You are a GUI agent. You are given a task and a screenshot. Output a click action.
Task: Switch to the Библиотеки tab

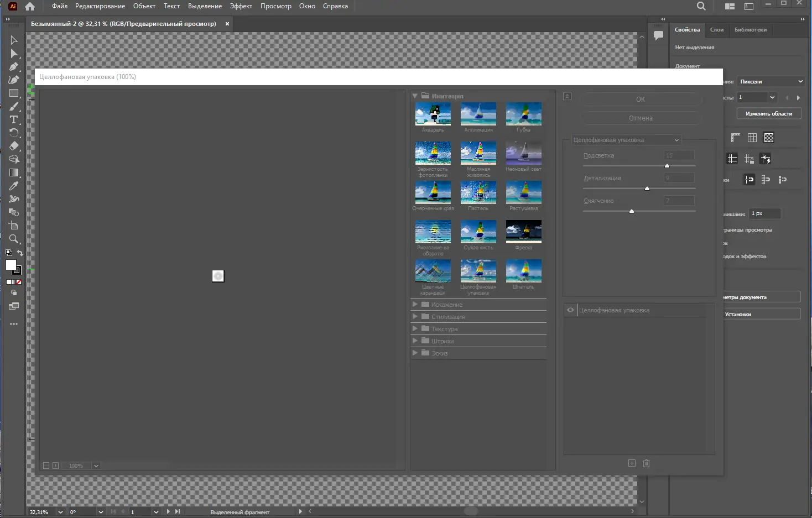point(751,30)
